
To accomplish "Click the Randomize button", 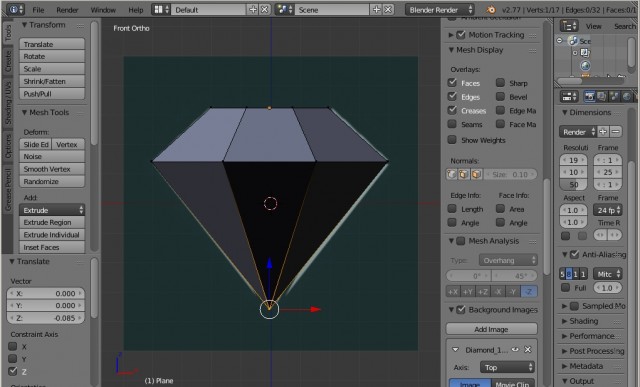I will click(x=52, y=181).
